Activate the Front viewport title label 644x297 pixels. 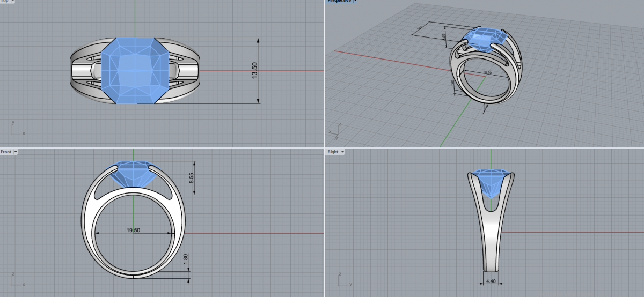tap(6, 152)
